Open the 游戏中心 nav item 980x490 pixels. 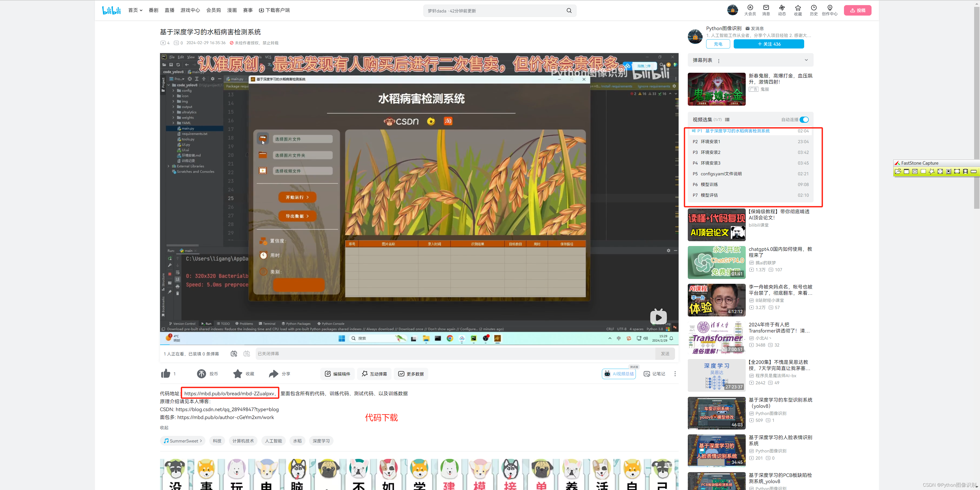(x=190, y=10)
